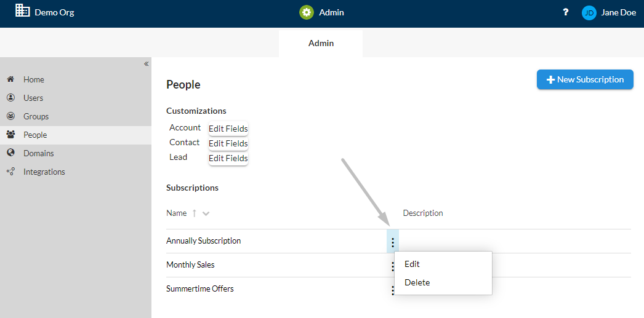Choose Edit from the context menu
This screenshot has width=644, height=318.
[443, 264]
